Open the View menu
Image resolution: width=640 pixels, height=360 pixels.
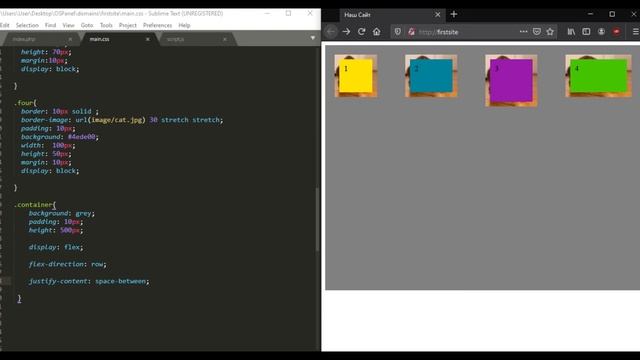tap(68, 25)
